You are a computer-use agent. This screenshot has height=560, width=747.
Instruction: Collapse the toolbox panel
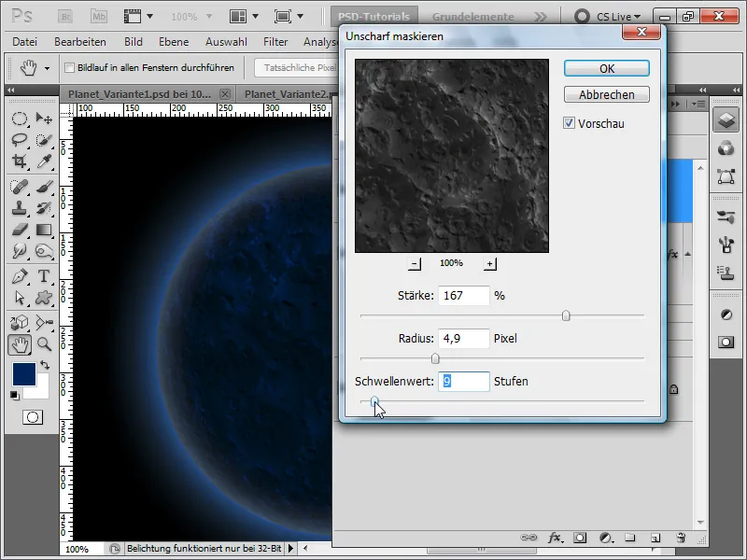coord(10,90)
